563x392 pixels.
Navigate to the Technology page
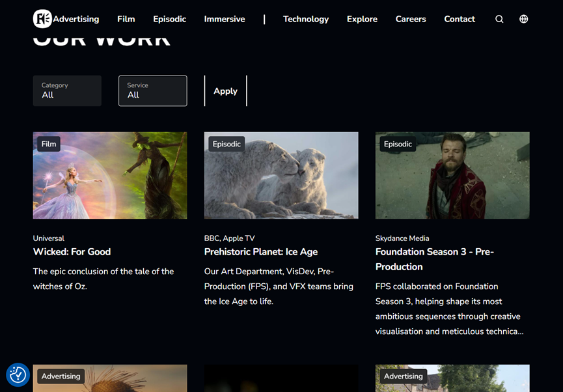(x=306, y=19)
